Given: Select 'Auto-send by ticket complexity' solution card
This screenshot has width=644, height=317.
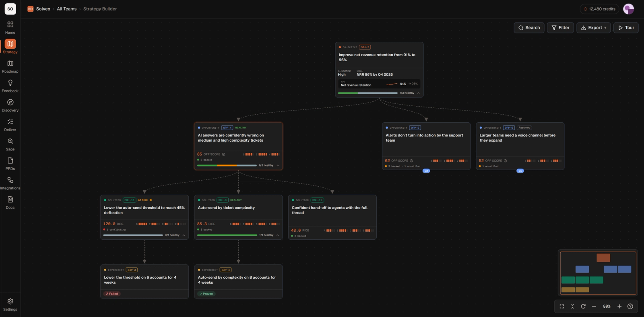Looking at the screenshot, I should (238, 217).
